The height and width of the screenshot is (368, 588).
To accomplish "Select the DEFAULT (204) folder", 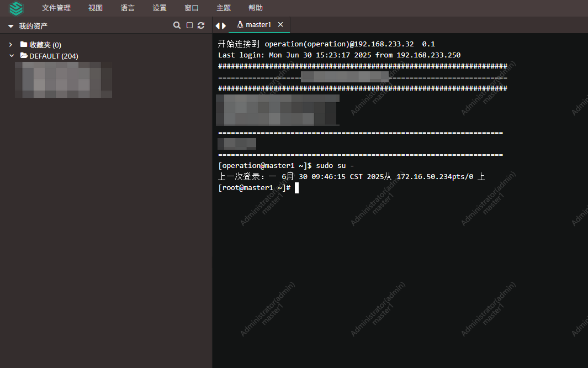I will coord(53,56).
